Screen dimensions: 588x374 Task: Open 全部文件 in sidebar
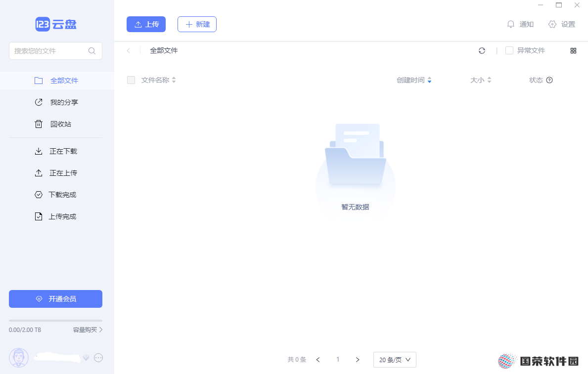57,81
